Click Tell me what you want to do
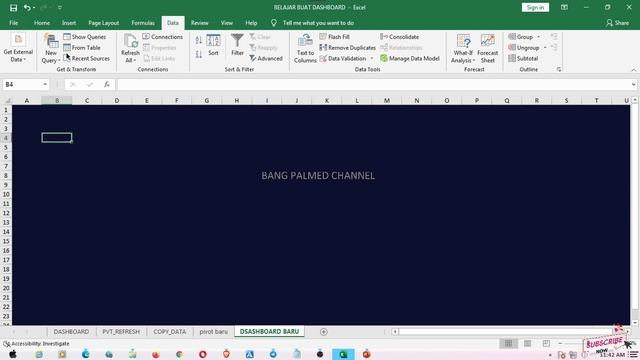The width and height of the screenshot is (640, 360). (318, 23)
